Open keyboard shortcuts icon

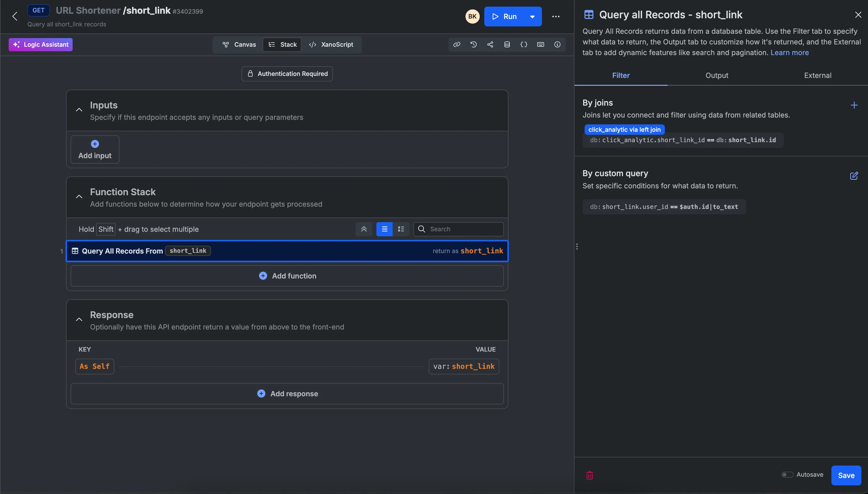coord(541,44)
